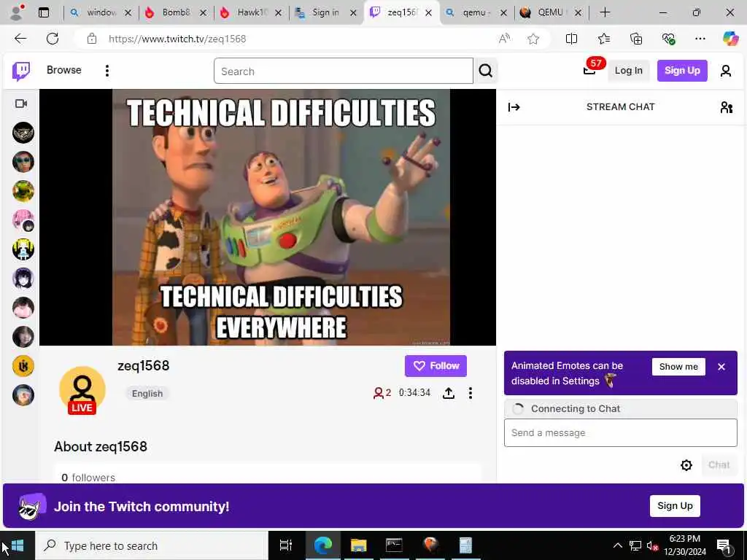The image size is (747, 560).
Task: Open the pink-haired avatar channel
Action: tap(23, 220)
